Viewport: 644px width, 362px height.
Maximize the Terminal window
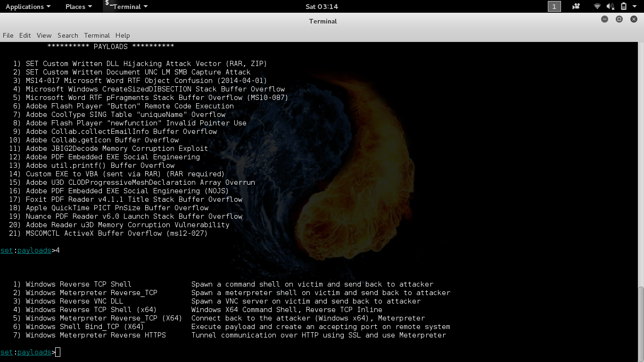[619, 19]
